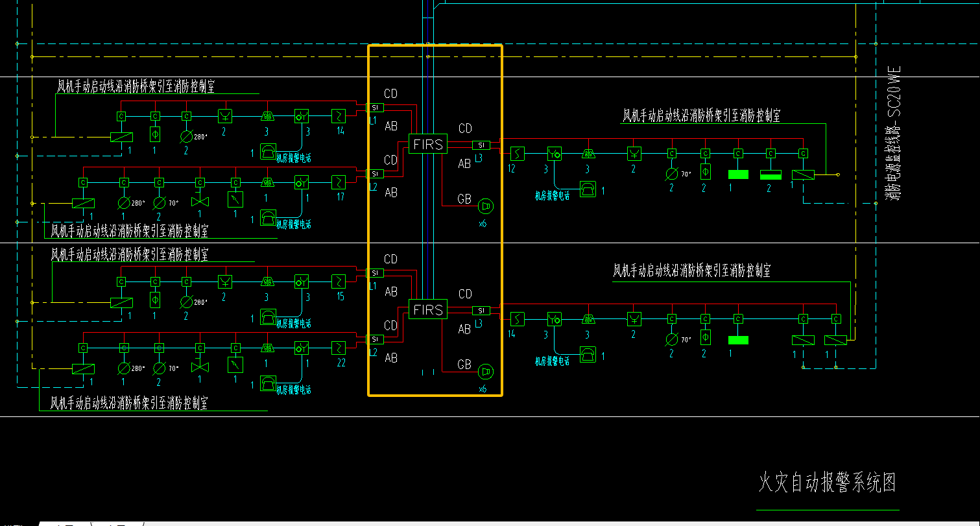
Task: Click the solid green rectangle labeled 1 on detector 12's loop
Action: (x=738, y=174)
